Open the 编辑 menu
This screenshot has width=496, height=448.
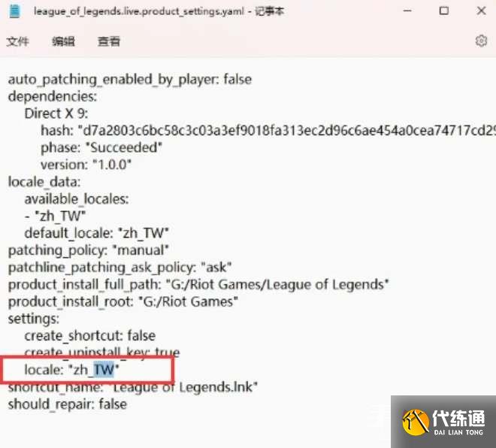[x=63, y=41]
